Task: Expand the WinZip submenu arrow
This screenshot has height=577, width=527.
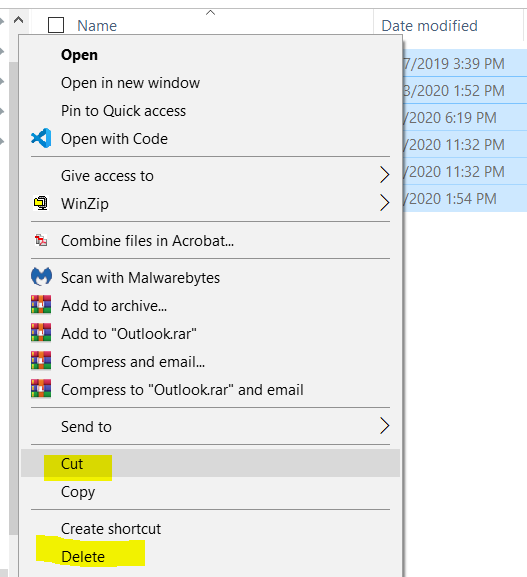Action: pos(384,203)
